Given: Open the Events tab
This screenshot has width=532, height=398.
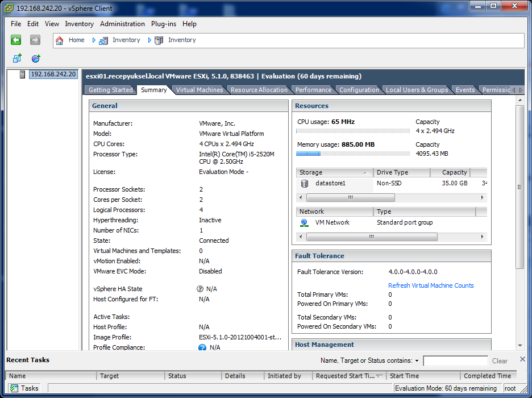Looking at the screenshot, I should pos(465,90).
